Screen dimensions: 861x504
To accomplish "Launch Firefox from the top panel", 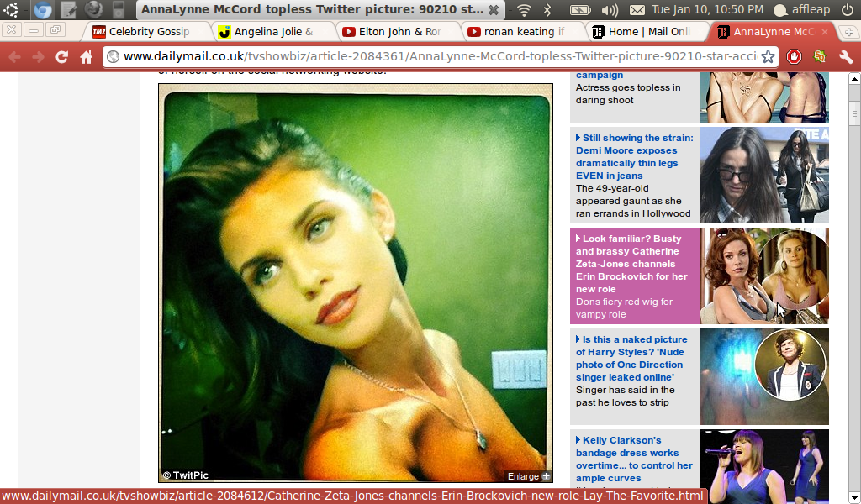I will click(93, 9).
